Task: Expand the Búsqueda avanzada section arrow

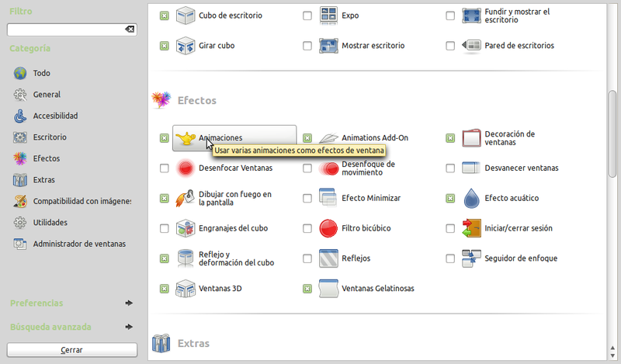Action: click(129, 327)
